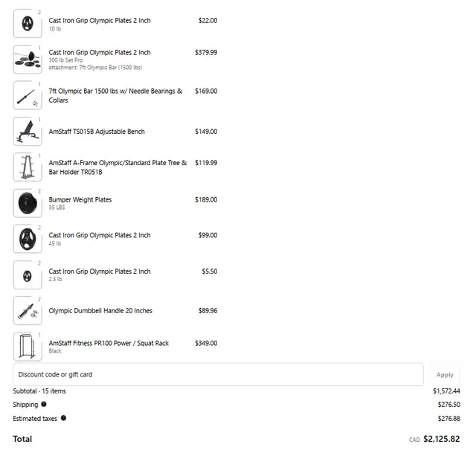Click the AmStaff TS015B Adjustable Bench title
The width and height of the screenshot is (476, 453).
tap(97, 132)
